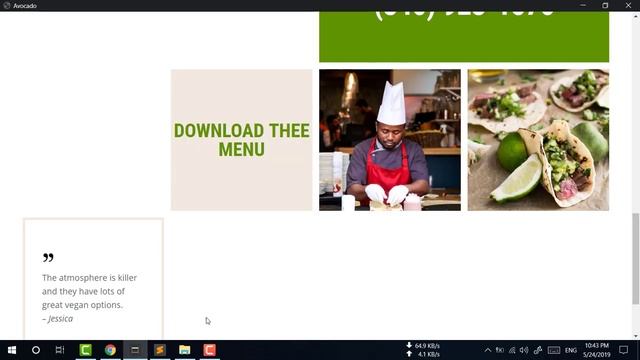Open the chef photo thumbnail

click(x=390, y=140)
